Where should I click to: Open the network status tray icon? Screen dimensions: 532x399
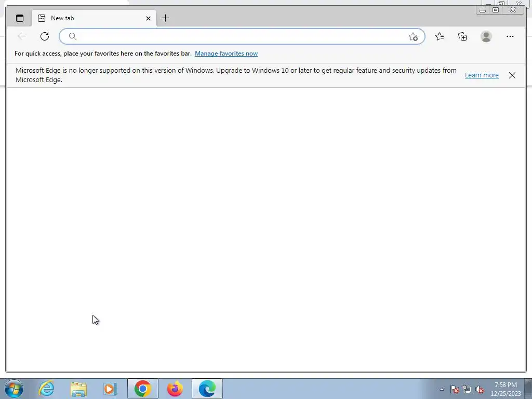tap(467, 389)
